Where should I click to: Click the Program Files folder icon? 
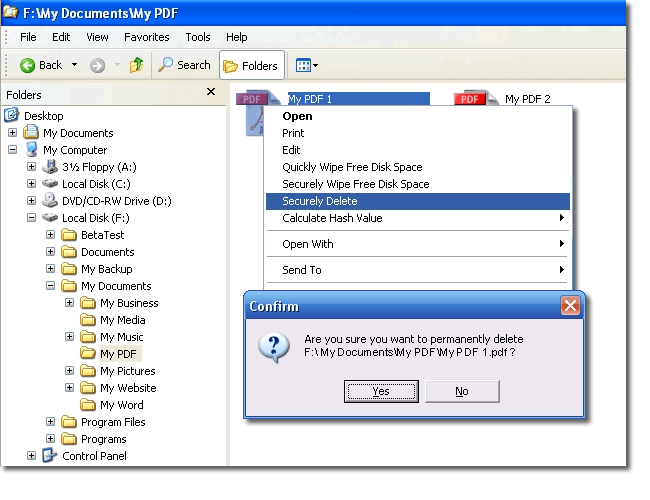[69, 422]
